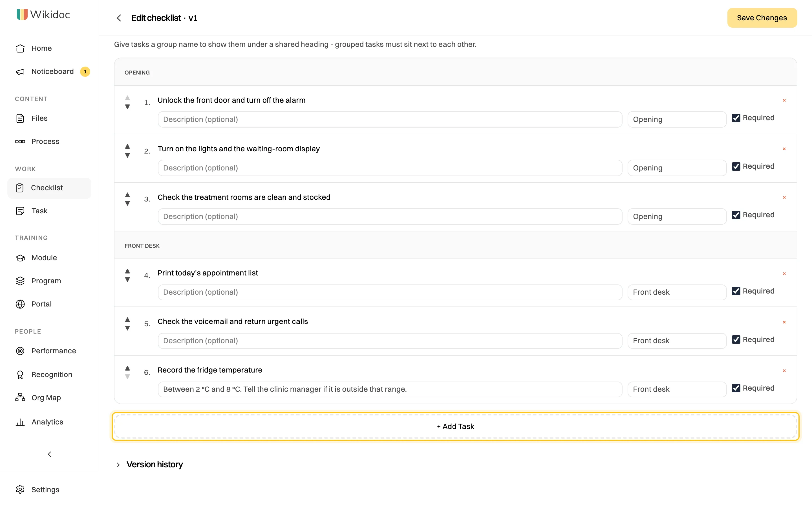Move task 6 up with its arrow
The image size is (812, 508).
point(127,368)
